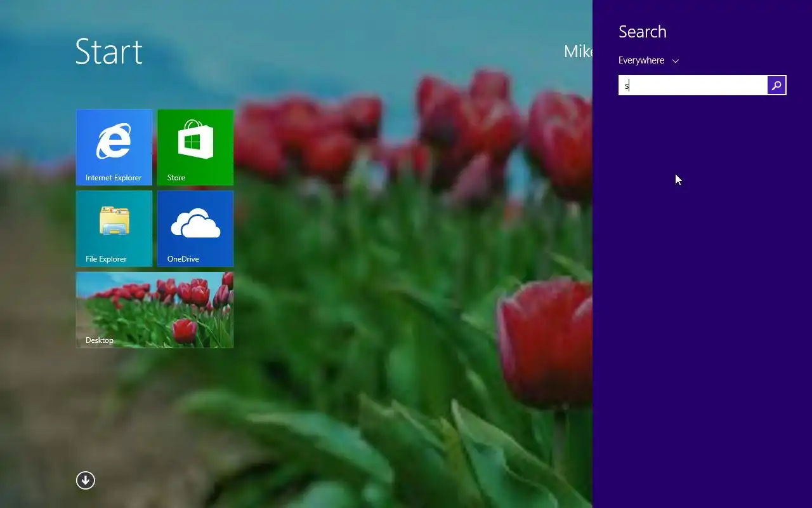Viewport: 812px width, 508px height.
Task: Show all apps with down arrow
Action: click(x=86, y=481)
